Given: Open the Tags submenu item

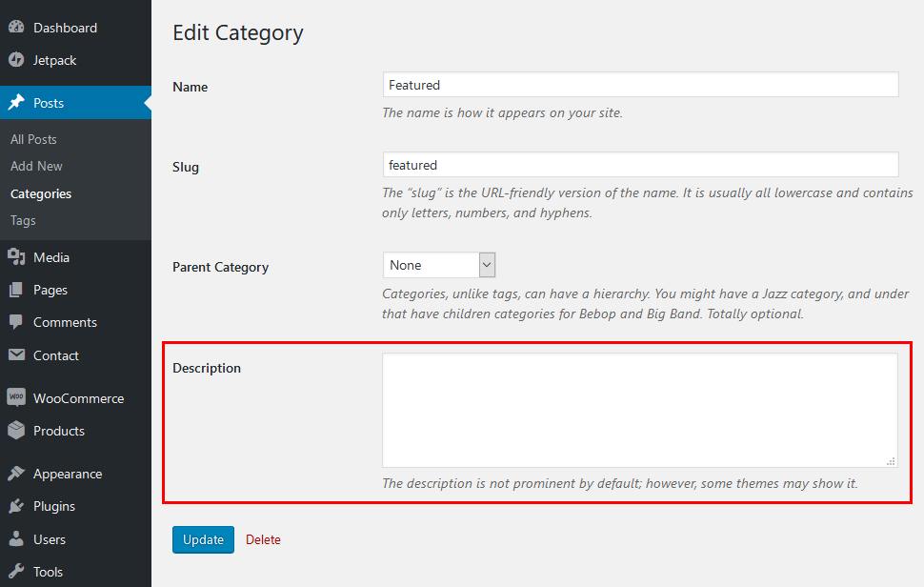Looking at the screenshot, I should pos(23,220).
